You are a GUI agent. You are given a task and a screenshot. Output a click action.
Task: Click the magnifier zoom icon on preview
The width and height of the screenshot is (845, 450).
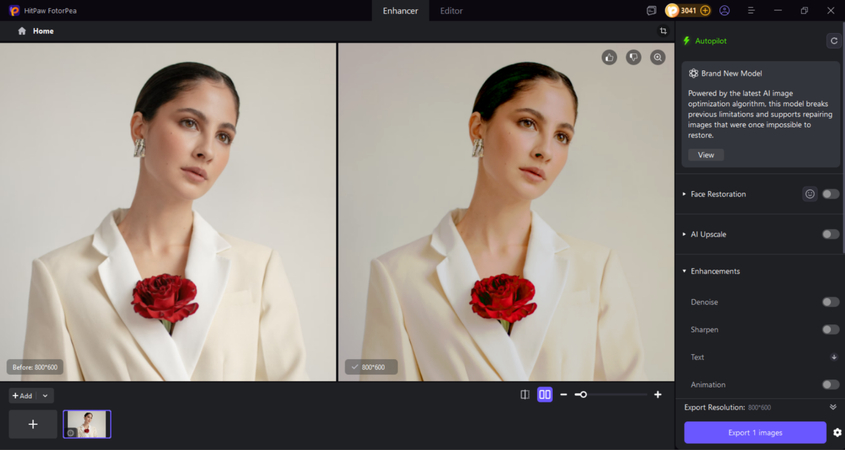(x=657, y=57)
